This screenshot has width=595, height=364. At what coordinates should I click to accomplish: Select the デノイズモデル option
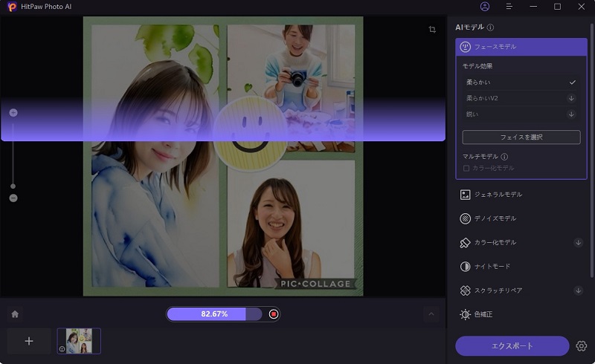tap(494, 218)
